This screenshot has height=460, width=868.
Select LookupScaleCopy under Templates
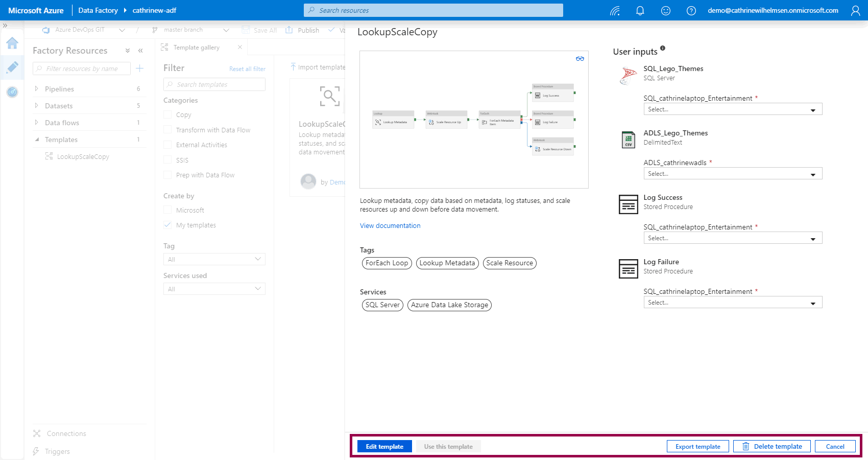(83, 157)
